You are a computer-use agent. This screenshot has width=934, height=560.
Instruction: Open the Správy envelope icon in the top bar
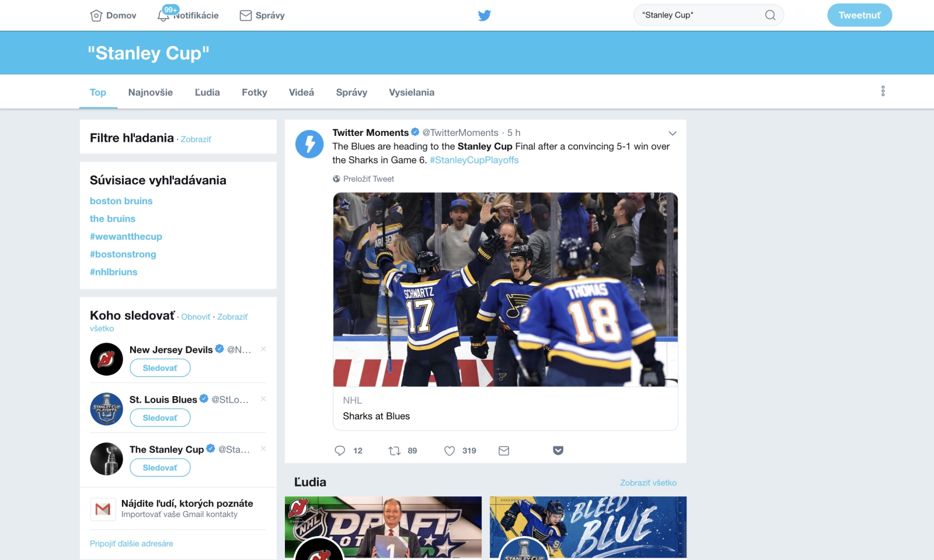(x=246, y=16)
